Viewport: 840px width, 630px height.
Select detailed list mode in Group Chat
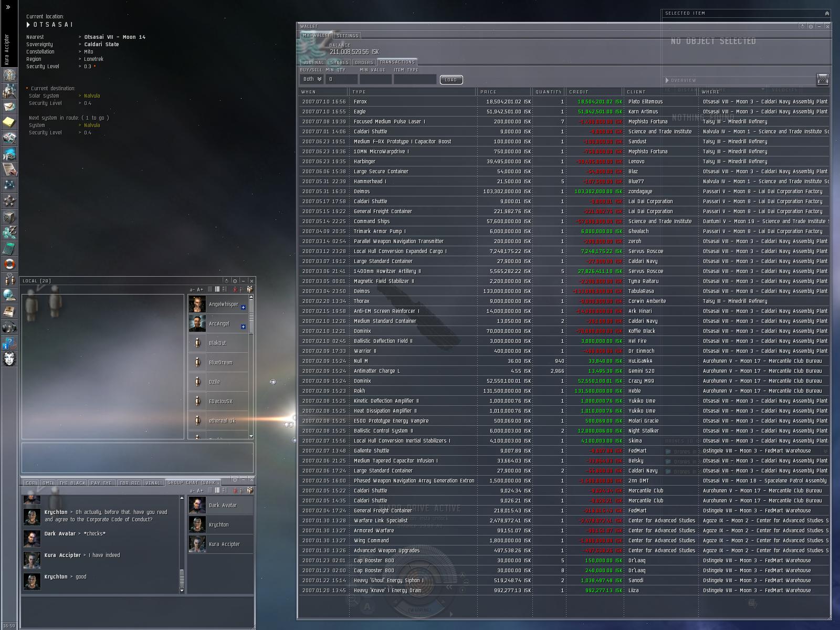225,490
